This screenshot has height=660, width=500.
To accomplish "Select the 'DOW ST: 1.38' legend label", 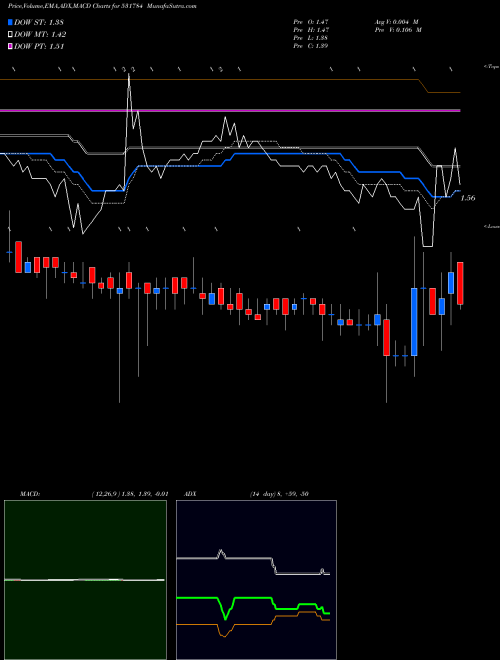I will pyautogui.click(x=39, y=22).
